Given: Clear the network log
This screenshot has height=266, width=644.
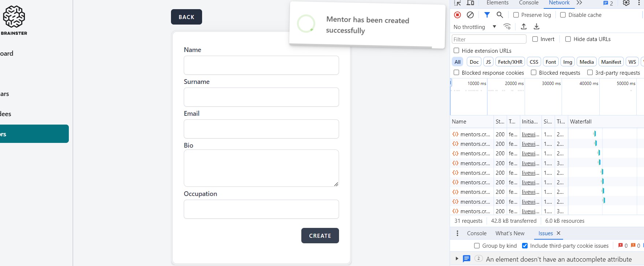Looking at the screenshot, I should (x=470, y=15).
